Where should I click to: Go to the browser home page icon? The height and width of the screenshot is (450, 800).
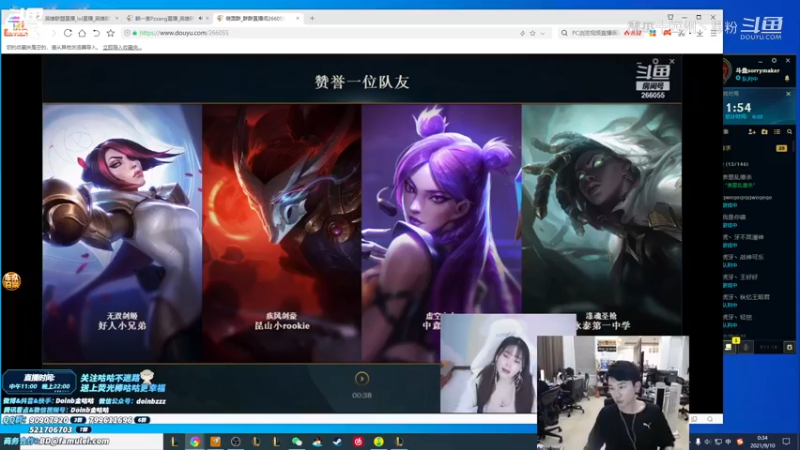click(x=82, y=33)
